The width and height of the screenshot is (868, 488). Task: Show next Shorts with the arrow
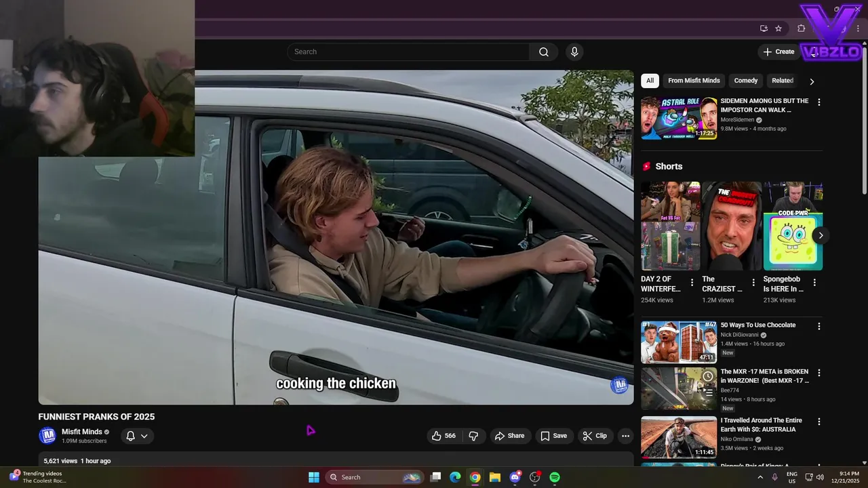click(x=821, y=236)
